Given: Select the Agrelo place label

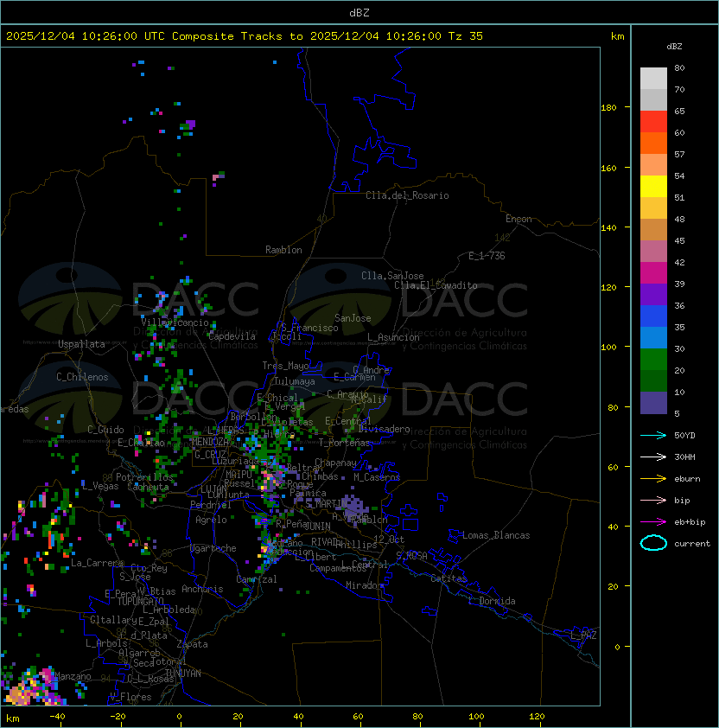Looking at the screenshot, I should 211,520.
